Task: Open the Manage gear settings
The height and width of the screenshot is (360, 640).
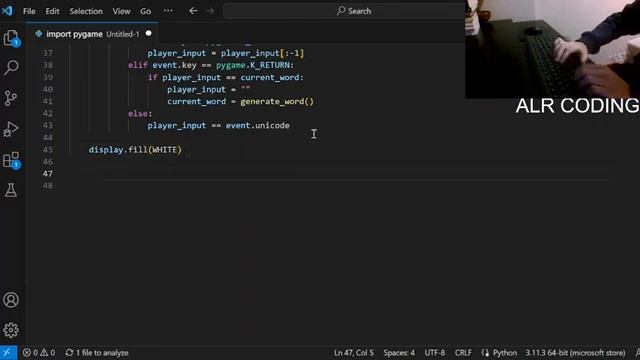Action: tap(11, 330)
